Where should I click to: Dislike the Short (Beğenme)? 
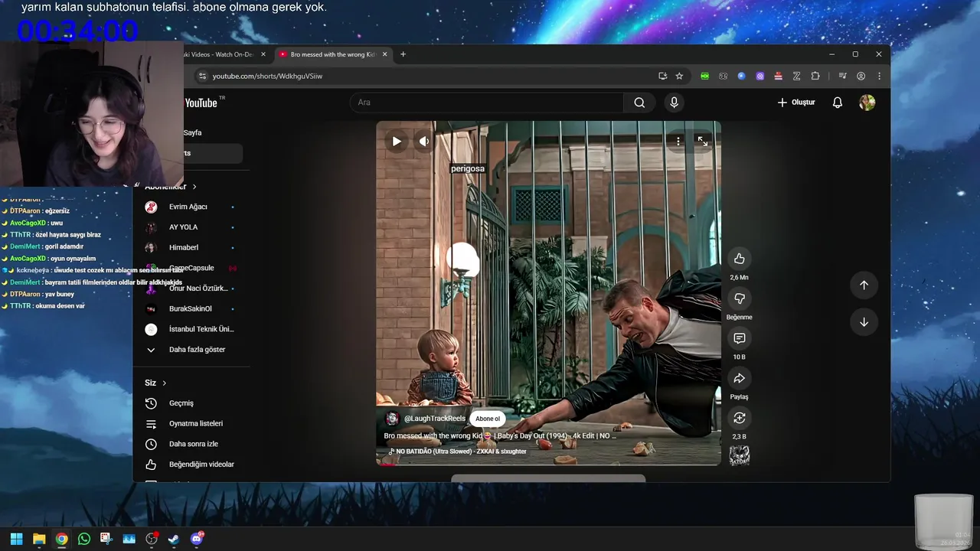739,298
